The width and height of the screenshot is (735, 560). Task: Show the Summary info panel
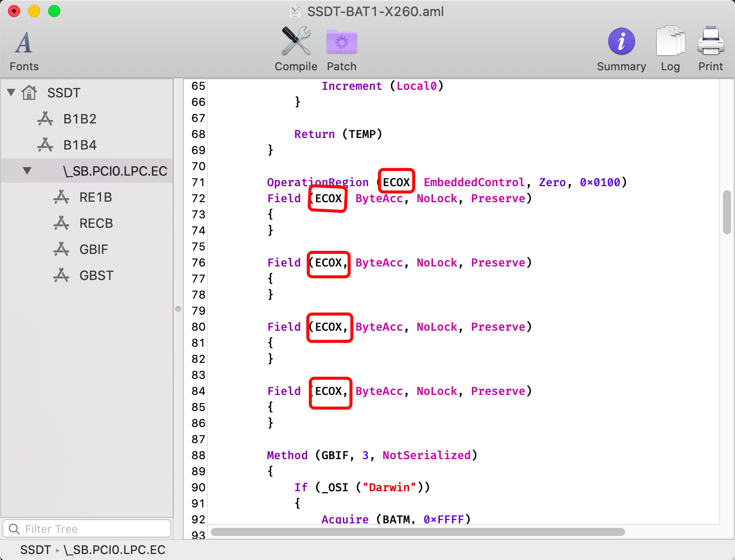click(x=621, y=49)
